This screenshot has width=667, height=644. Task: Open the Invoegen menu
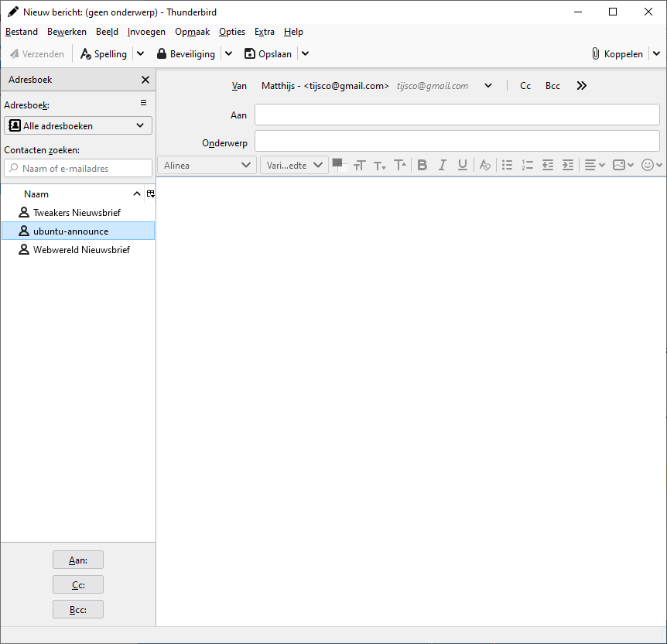click(146, 32)
